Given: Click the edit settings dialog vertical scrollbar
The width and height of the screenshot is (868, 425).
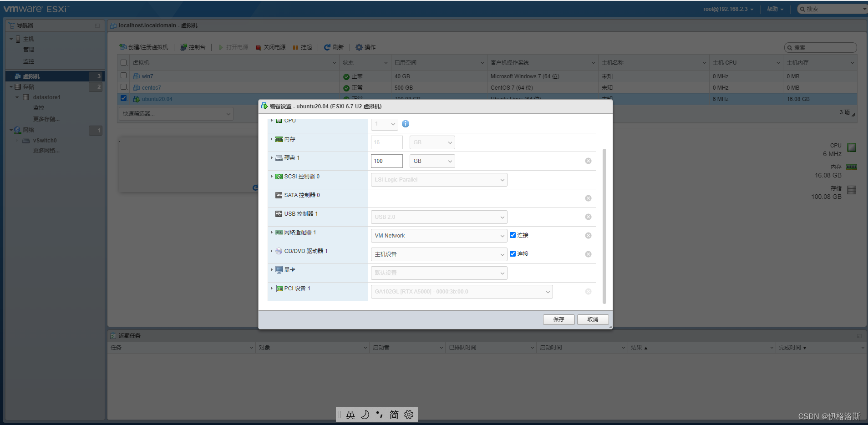Looking at the screenshot, I should 604,226.
